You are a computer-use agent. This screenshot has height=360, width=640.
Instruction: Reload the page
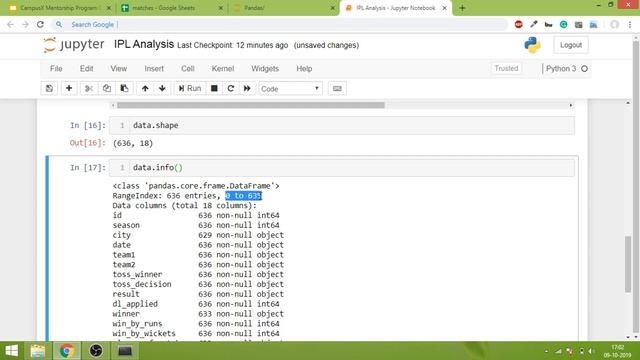click(40, 24)
